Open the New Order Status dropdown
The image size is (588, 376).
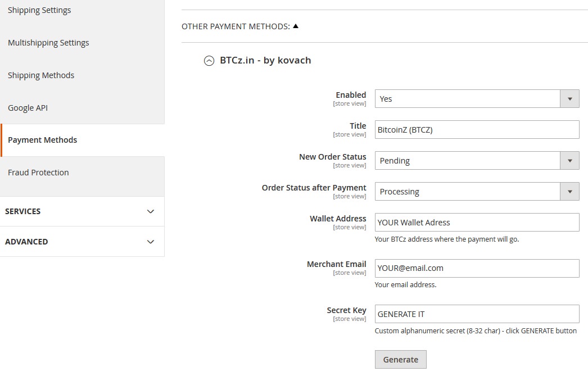click(477, 161)
